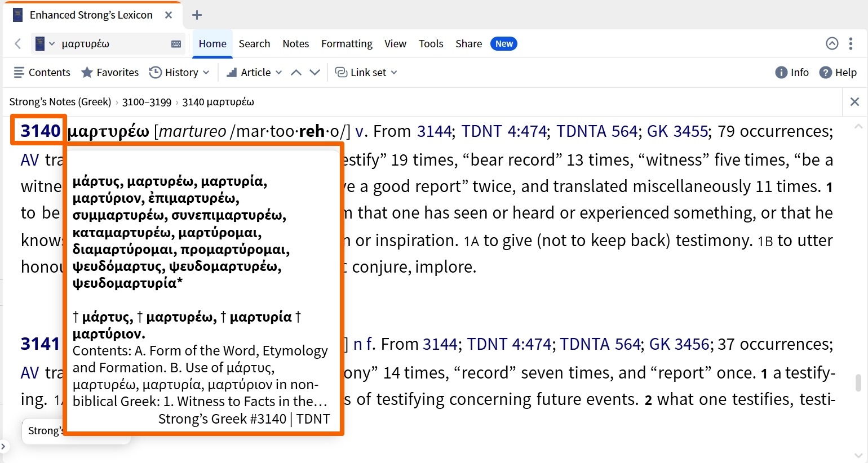868x463 pixels.
Task: Go to previous article with up chevron
Action: 296,72
